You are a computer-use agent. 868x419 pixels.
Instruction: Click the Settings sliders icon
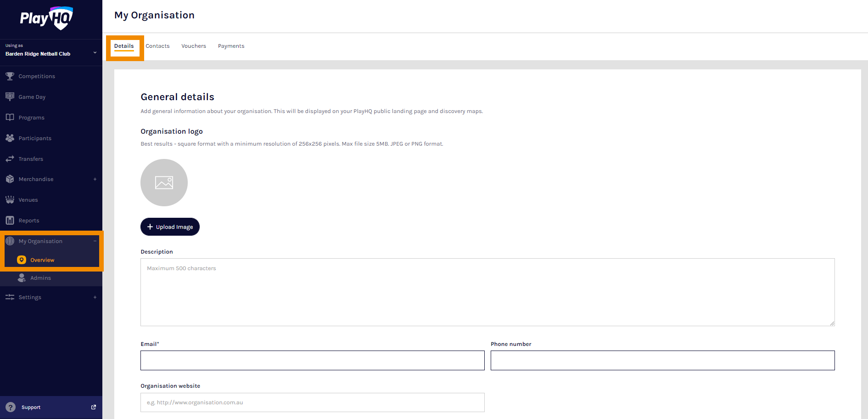pos(10,297)
